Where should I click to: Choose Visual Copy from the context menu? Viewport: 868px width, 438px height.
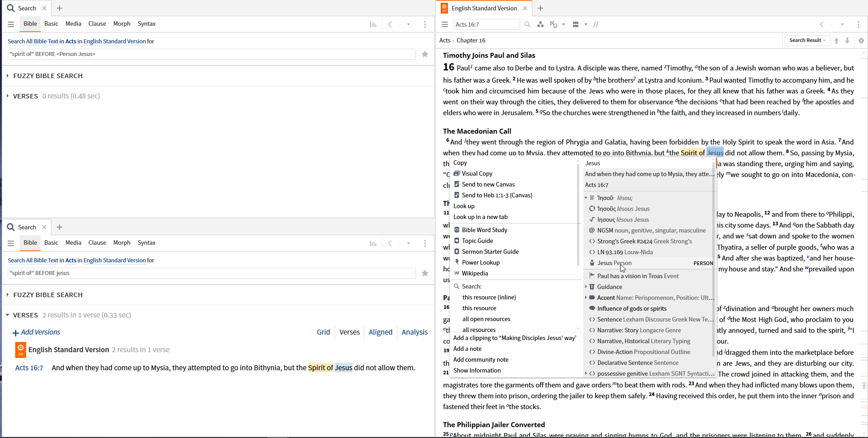tap(477, 174)
